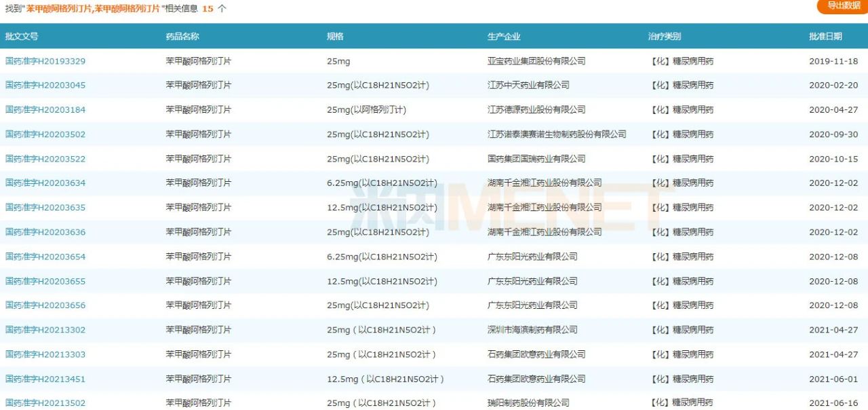Open approval link 国药准字H20213302
This screenshot has height=410, width=868.
point(45,330)
